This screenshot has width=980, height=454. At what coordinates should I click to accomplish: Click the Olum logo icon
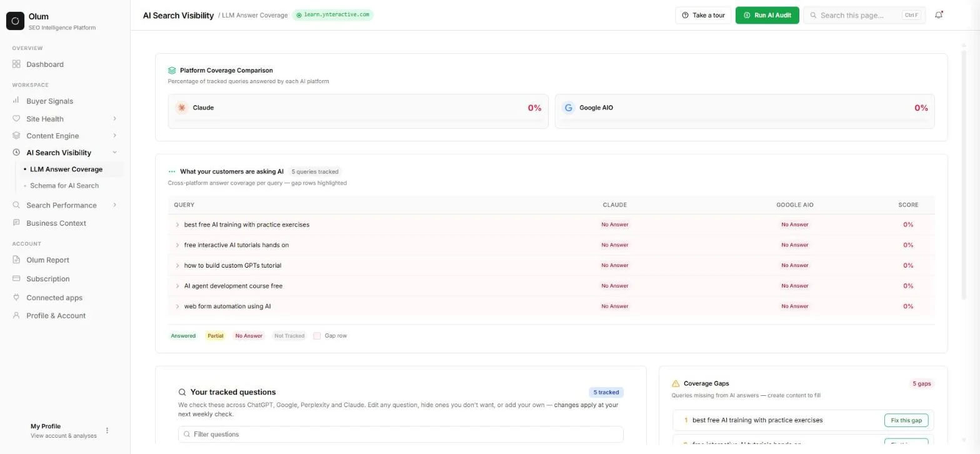pos(15,21)
